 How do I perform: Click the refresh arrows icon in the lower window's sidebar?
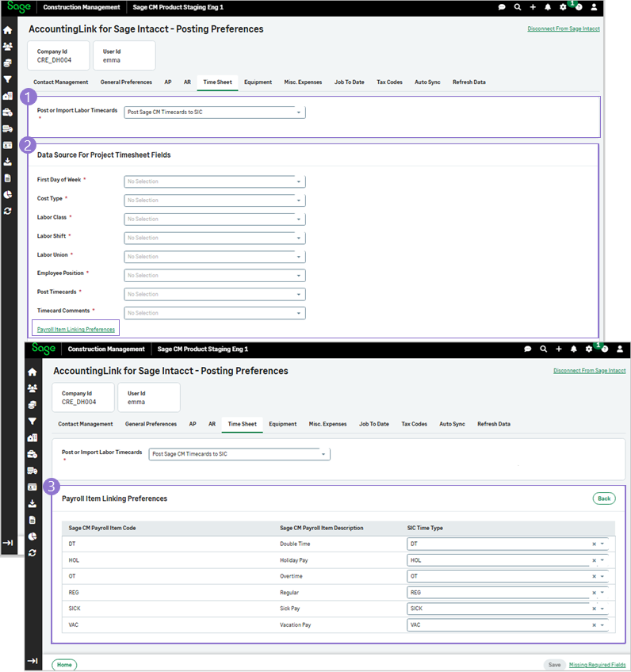pos(33,552)
